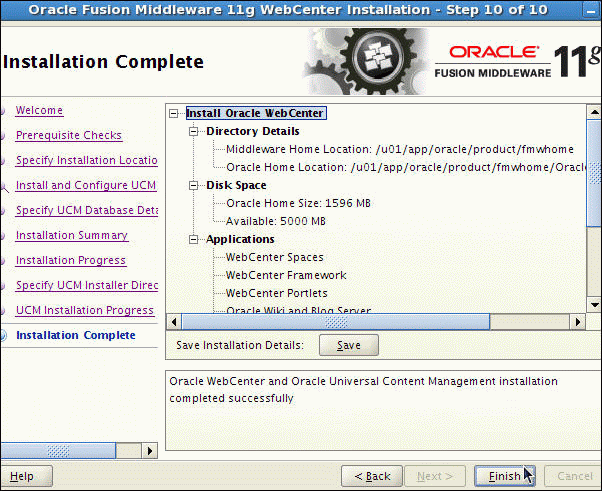Screen dimensions: 602x491
Task: Select Oracle Home Size: 1596 MB row
Action: coord(298,203)
